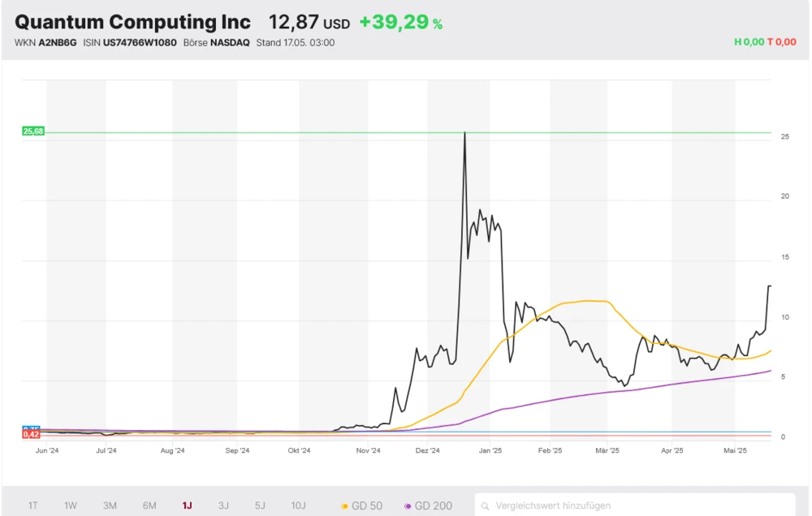Choose the active 1J time range
812x516 pixels.
(187, 505)
